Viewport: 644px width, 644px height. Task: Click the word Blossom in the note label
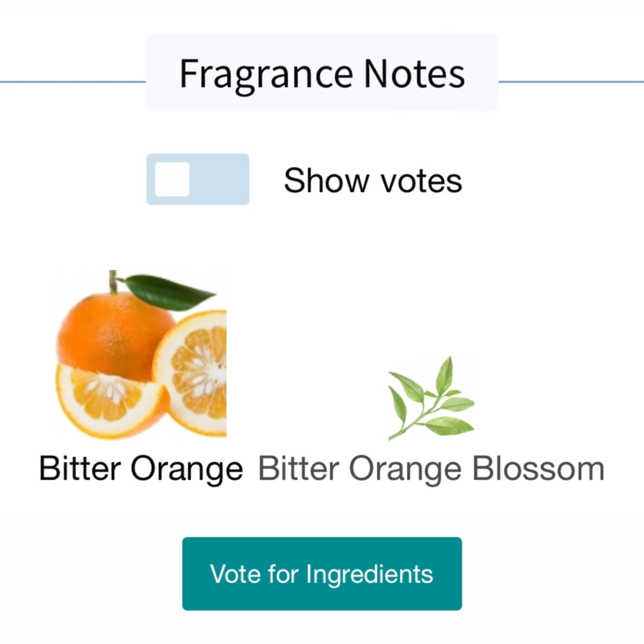(538, 469)
